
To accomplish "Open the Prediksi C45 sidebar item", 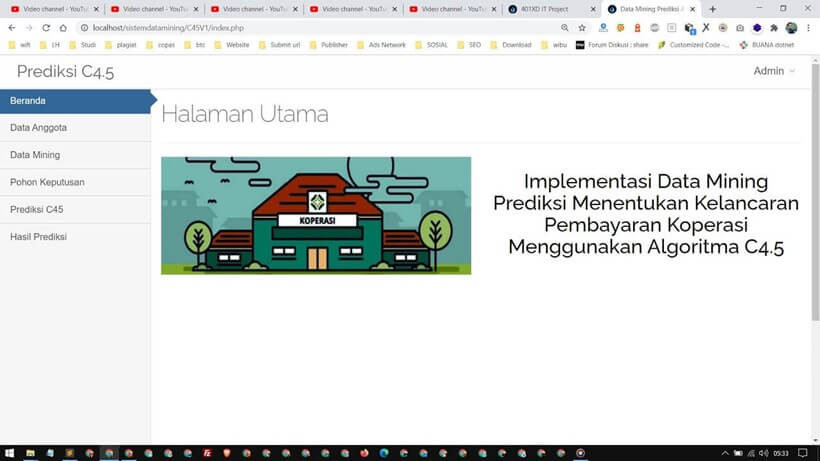I will [37, 209].
